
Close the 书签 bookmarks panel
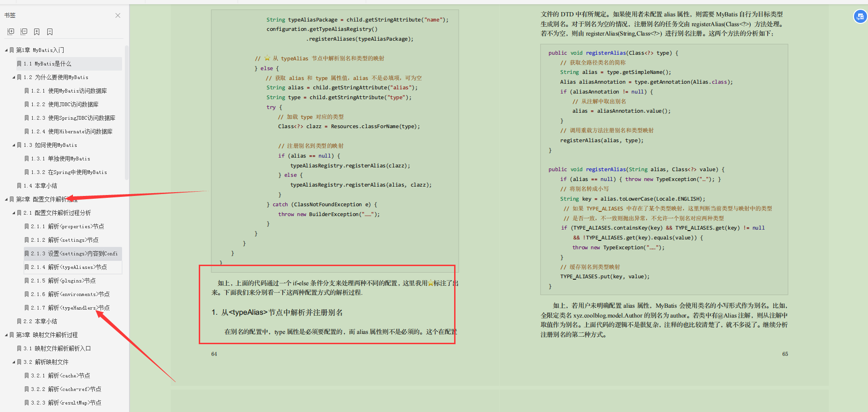tap(118, 15)
